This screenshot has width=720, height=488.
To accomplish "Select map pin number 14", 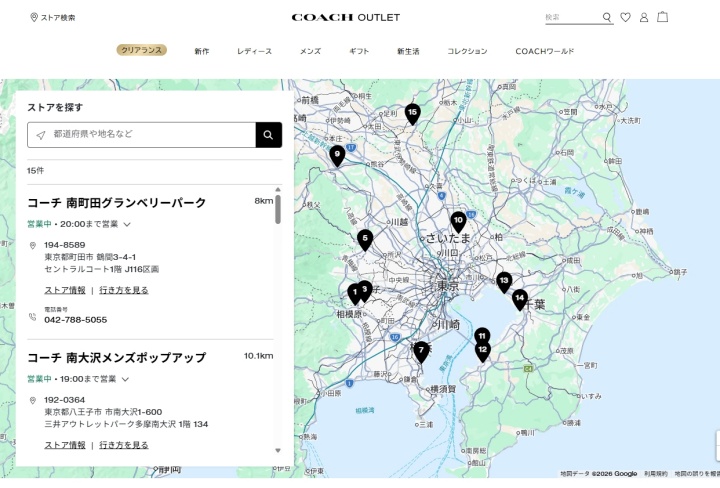I will 519,300.
